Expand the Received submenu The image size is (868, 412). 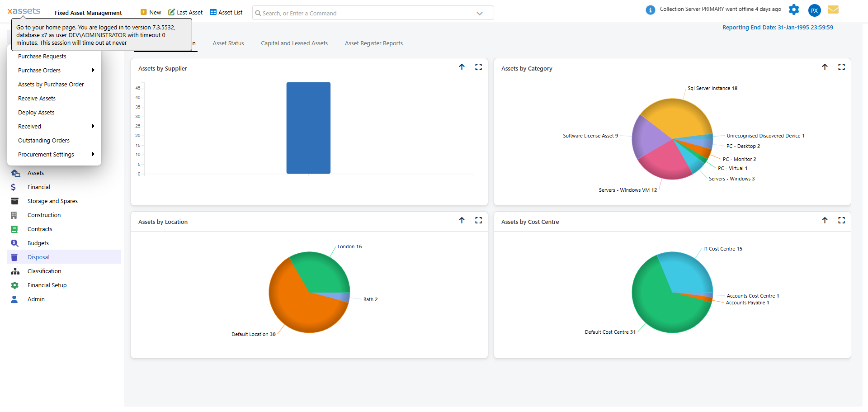point(93,126)
